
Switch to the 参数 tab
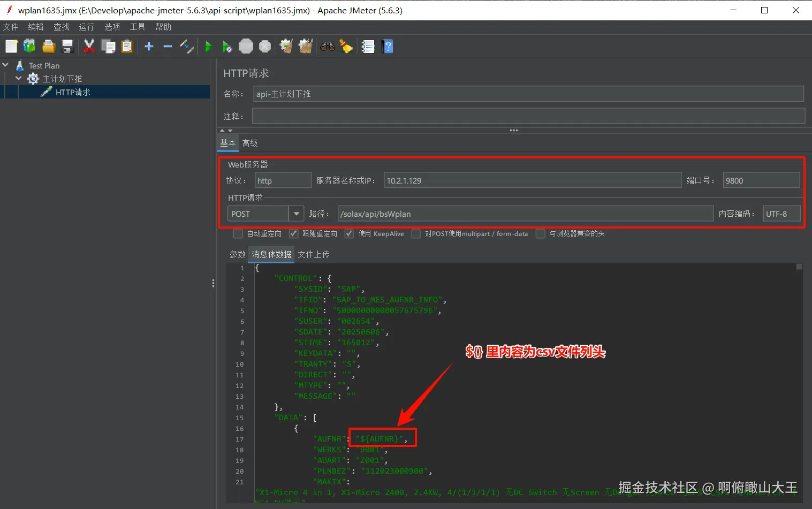coord(238,254)
